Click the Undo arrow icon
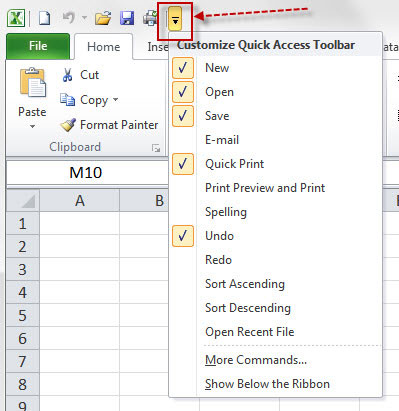399x411 pixels. point(68,18)
